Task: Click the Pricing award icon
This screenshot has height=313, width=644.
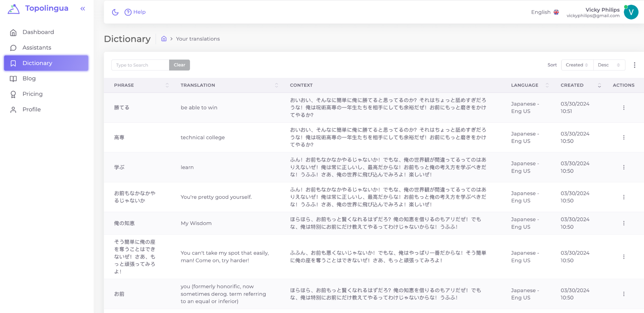Action: (13, 94)
